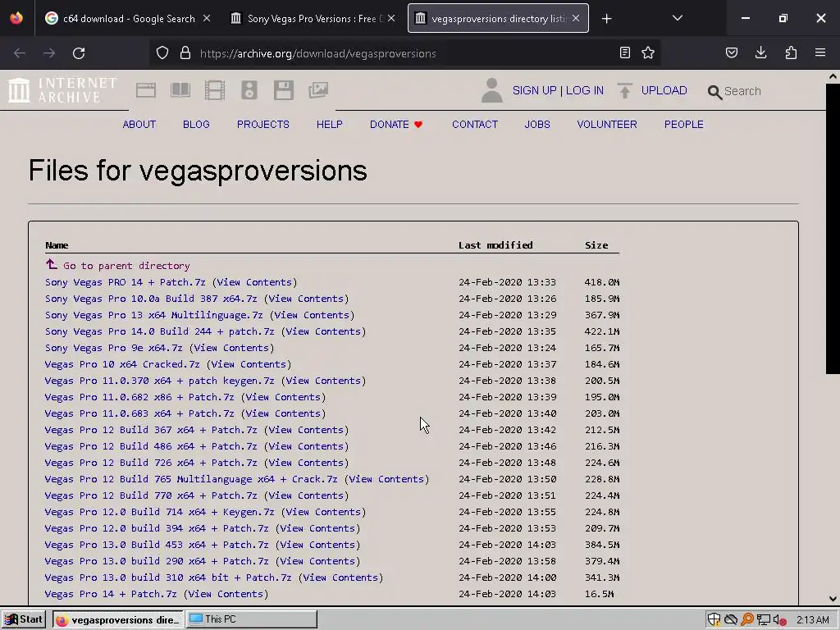Open the DONATE menu link
The height and width of the screenshot is (630, 840).
[396, 125]
